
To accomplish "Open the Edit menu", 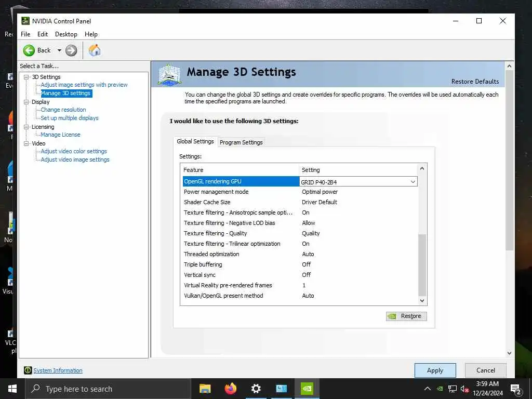I will pyautogui.click(x=43, y=34).
